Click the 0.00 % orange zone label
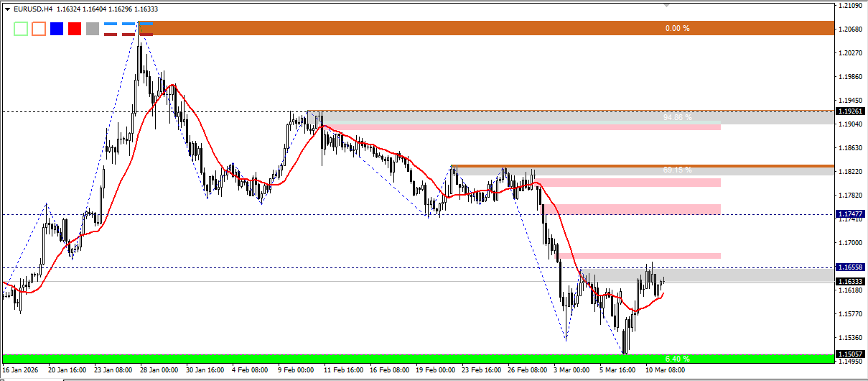This screenshot has width=868, height=381. [677, 28]
